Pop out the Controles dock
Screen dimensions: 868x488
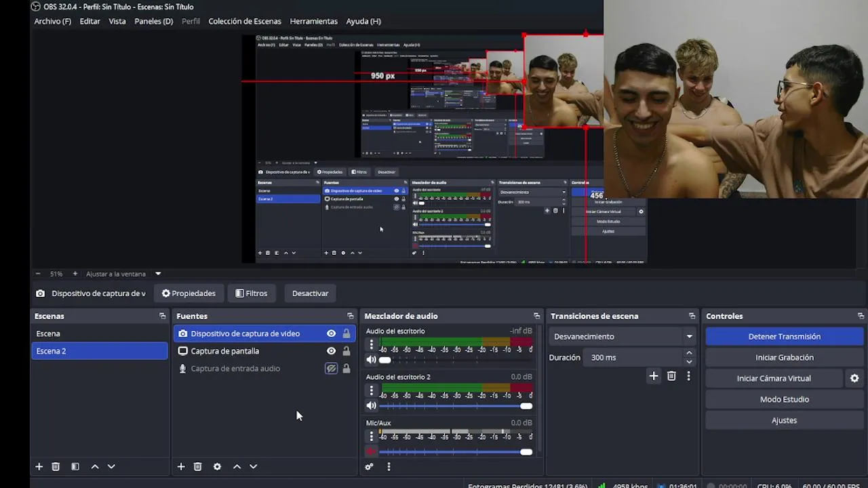tap(861, 316)
